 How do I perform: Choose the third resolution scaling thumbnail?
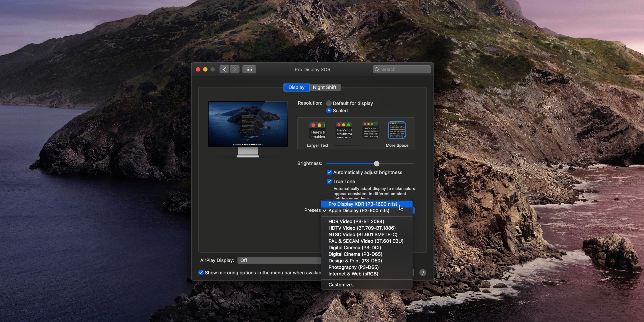pyautogui.click(x=370, y=130)
